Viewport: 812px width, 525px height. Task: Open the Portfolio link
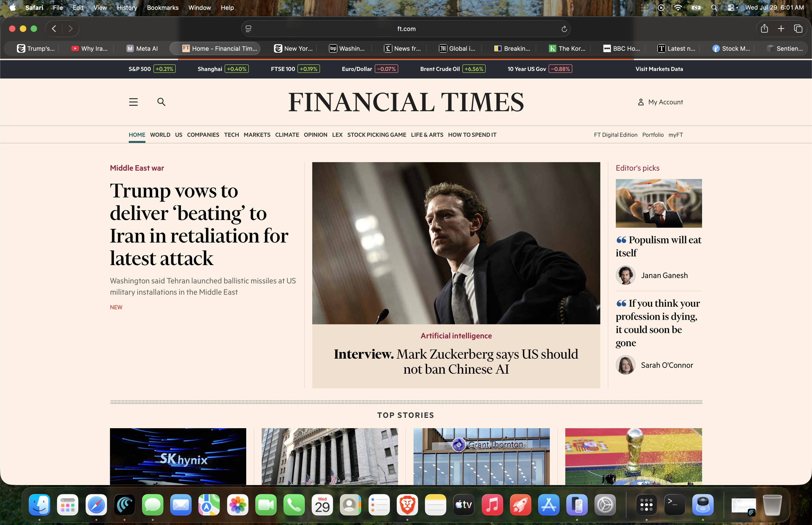[x=653, y=134]
